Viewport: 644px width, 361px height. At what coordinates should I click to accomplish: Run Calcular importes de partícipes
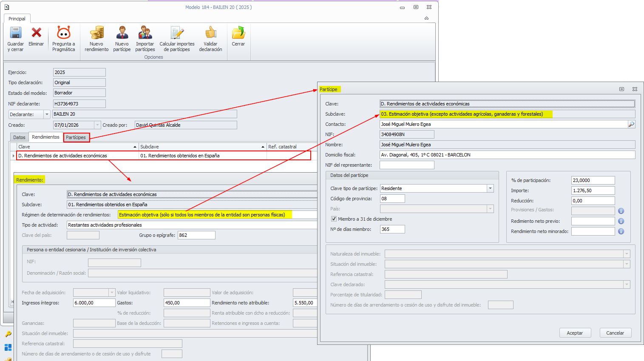[x=177, y=33]
